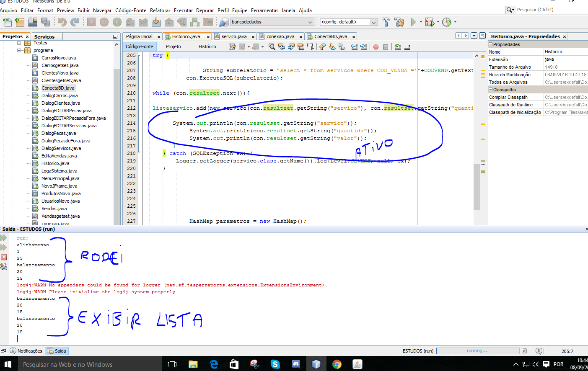Switch to the Serviços panel tab
This screenshot has height=371, width=588.
44,37
